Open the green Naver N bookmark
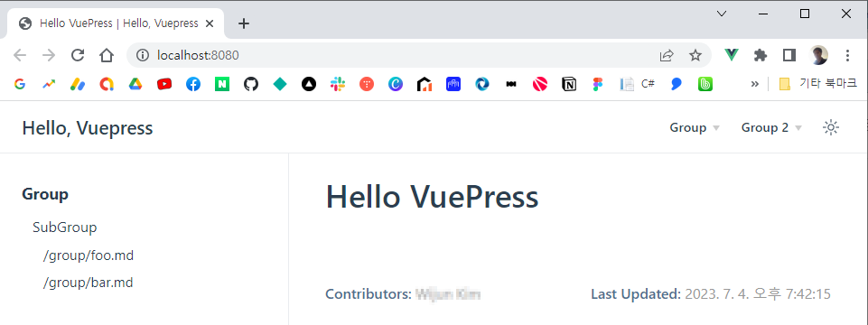 point(222,84)
